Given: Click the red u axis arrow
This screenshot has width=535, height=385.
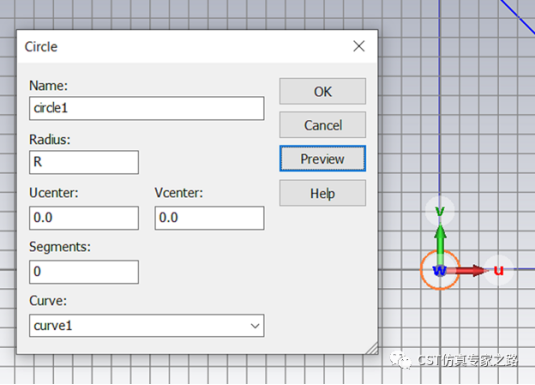Looking at the screenshot, I should (466, 271).
